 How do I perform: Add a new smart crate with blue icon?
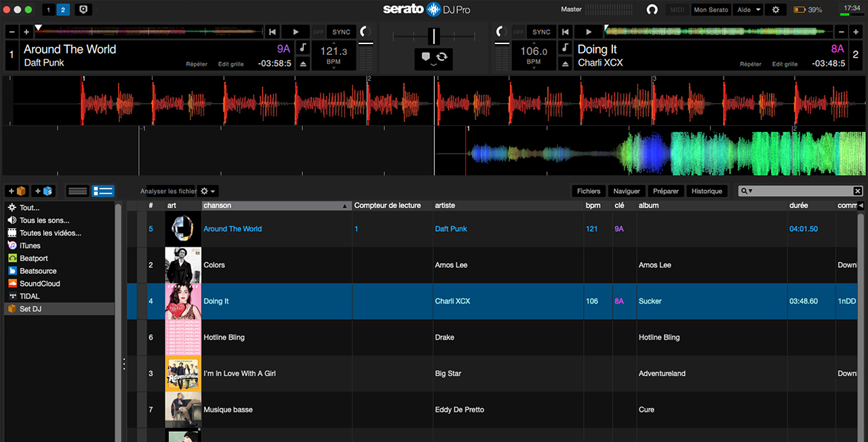pos(43,191)
